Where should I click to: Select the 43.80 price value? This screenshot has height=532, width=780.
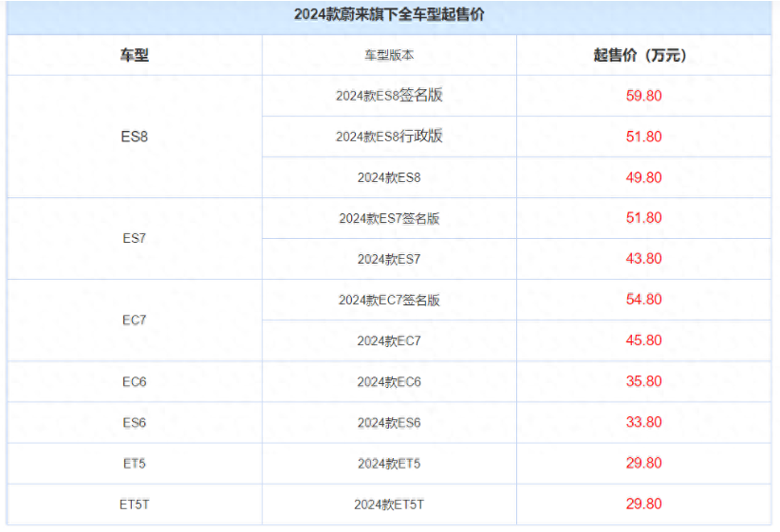(643, 259)
